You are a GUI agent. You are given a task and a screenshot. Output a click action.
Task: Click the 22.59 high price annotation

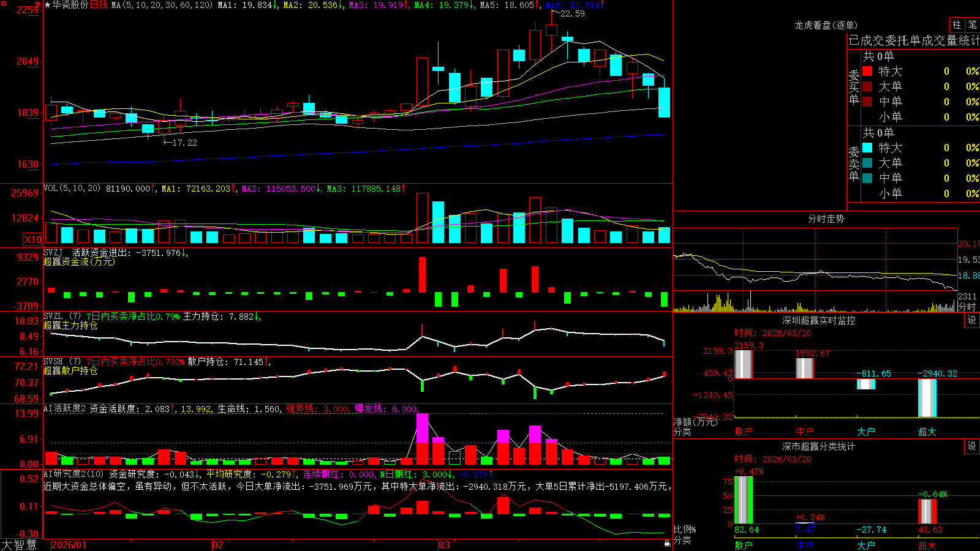click(573, 13)
